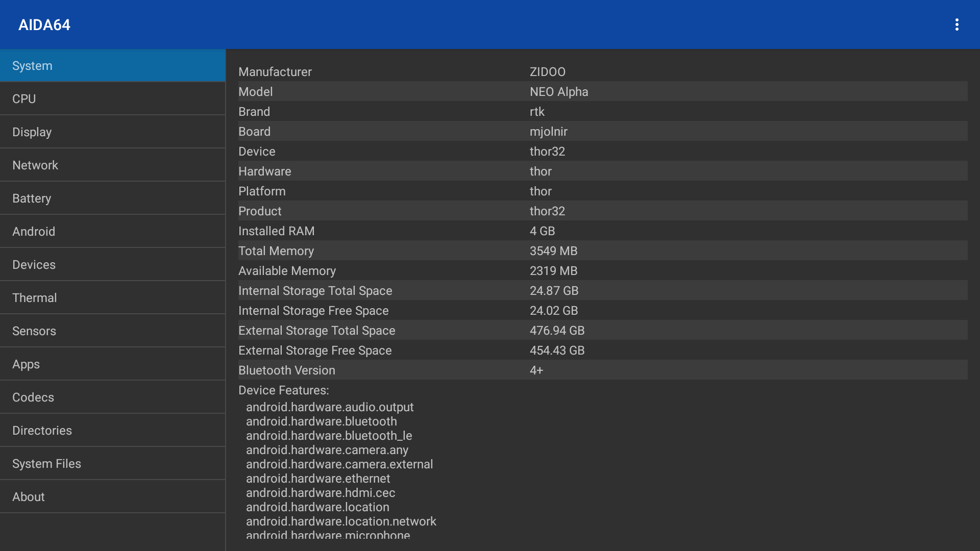Click the Platform row label

(262, 191)
